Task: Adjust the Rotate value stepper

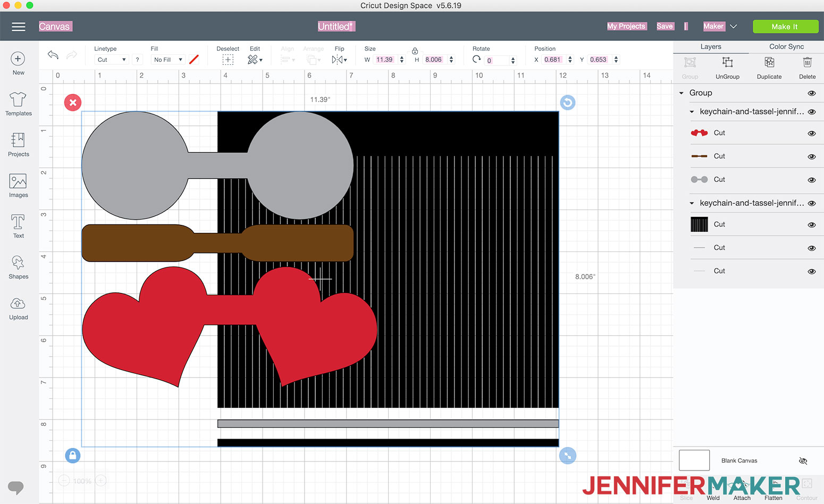Action: tap(513, 60)
